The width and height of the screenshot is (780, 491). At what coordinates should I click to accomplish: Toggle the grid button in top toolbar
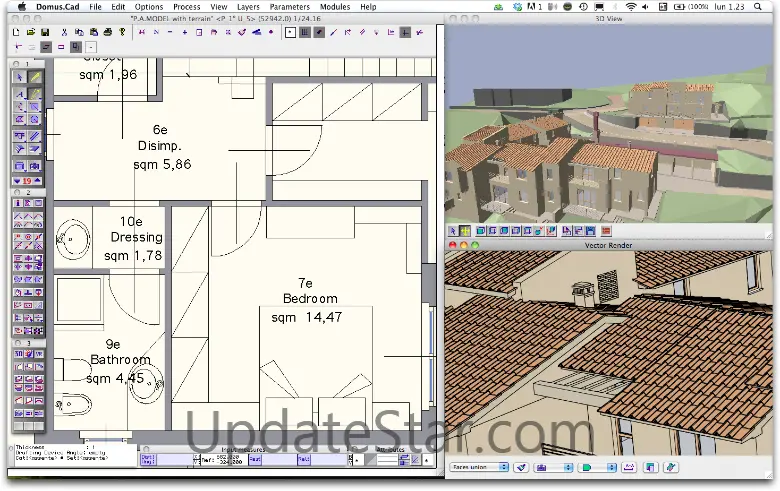[x=304, y=32]
